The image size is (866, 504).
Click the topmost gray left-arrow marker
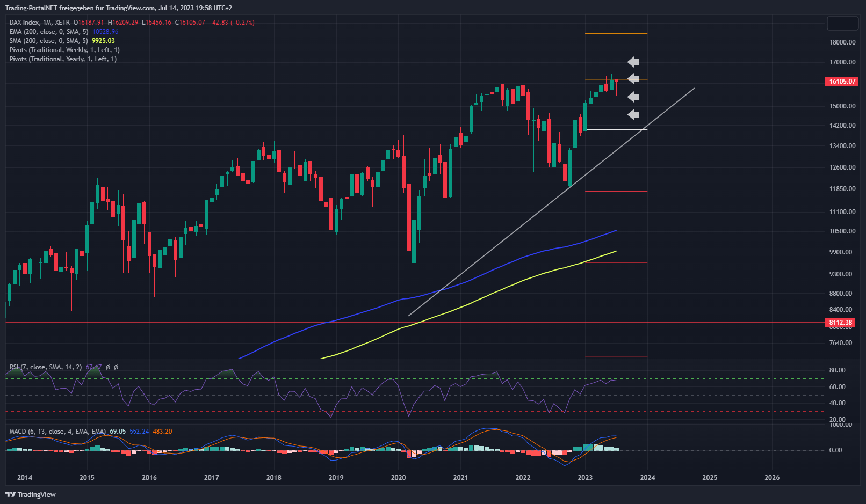point(634,62)
